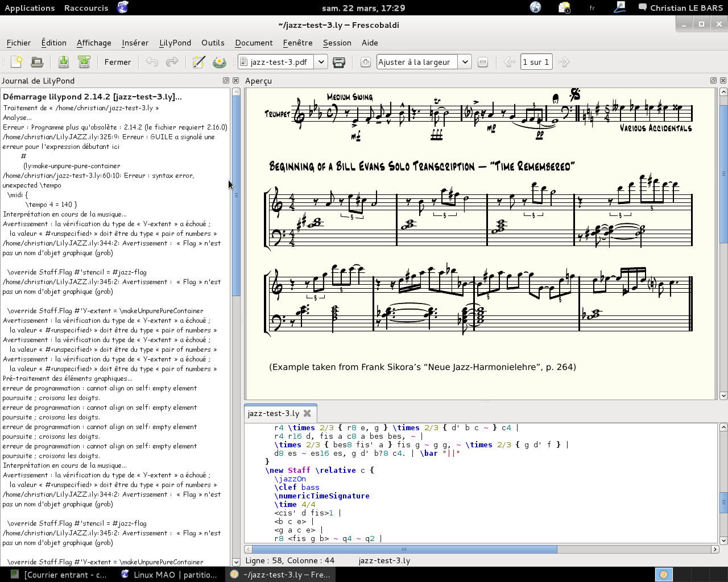Click the New document icon
Image resolution: width=728 pixels, height=582 pixels.
click(x=17, y=62)
